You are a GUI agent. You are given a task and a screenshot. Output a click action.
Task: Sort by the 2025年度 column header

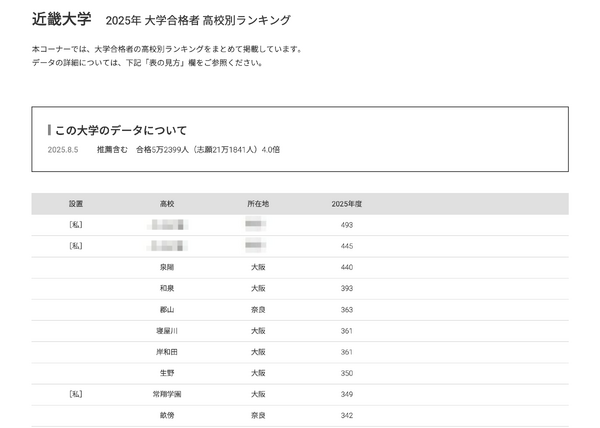347,204
